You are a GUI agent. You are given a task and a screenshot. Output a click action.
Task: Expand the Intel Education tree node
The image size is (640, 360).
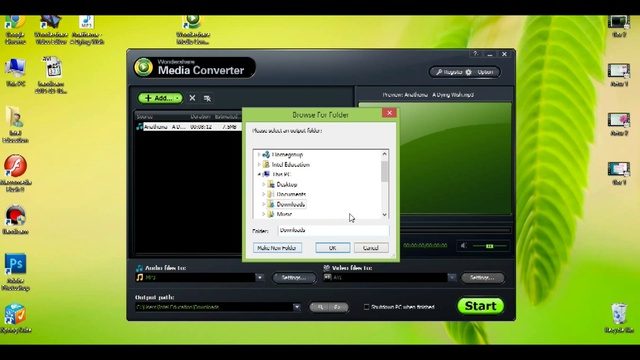coord(258,164)
